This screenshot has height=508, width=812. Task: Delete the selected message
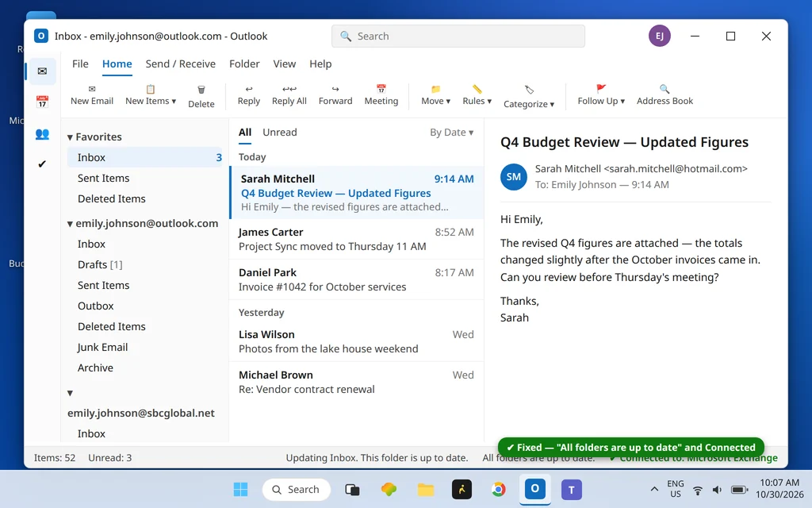tap(201, 97)
